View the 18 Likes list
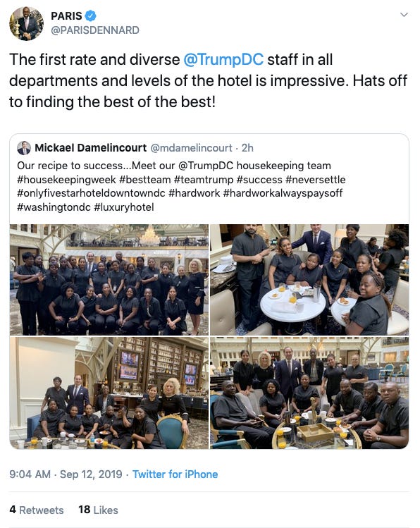 point(98,510)
